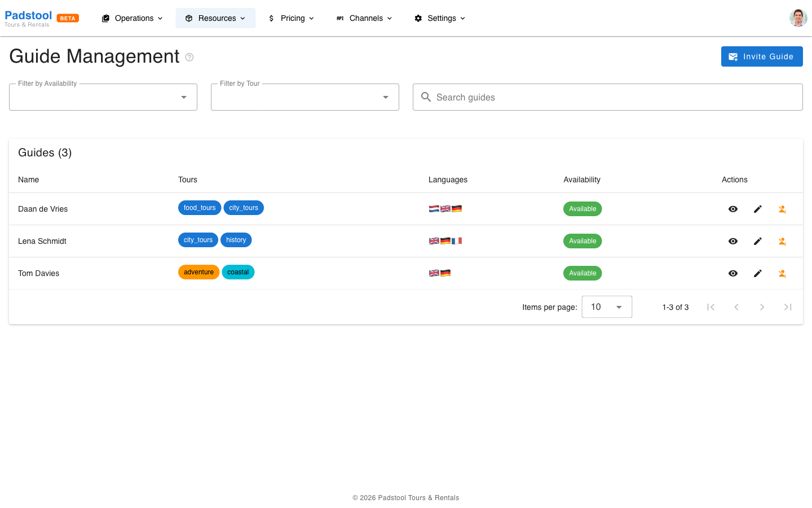Viewport: 812px width, 508px height.
Task: Click the name Daan de Vries
Action: point(43,209)
